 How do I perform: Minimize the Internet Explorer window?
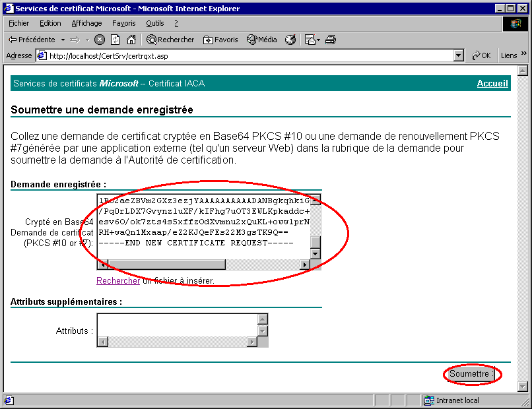pos(499,9)
